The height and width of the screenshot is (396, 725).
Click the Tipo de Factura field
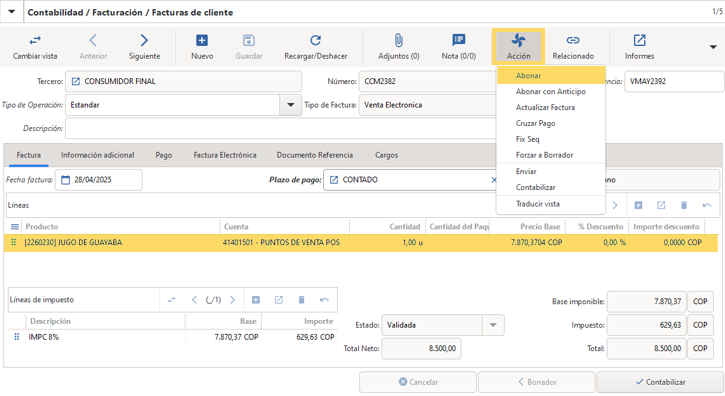[x=428, y=105]
